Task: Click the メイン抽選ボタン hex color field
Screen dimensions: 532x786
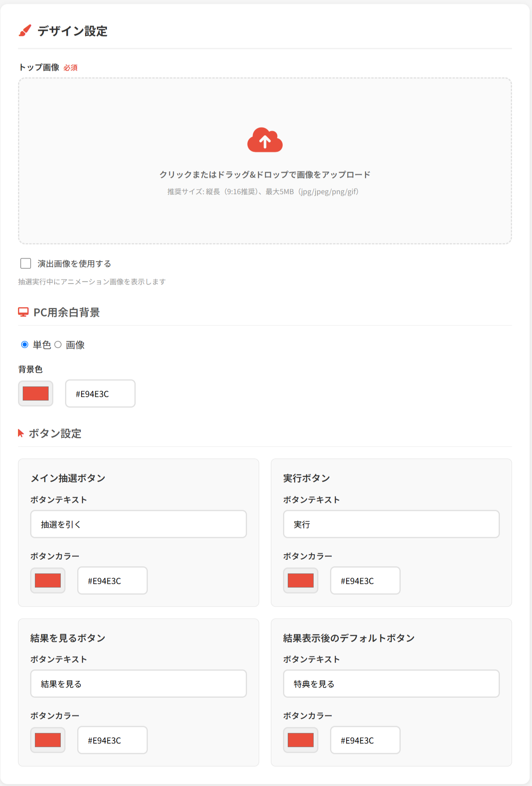Action: tap(113, 581)
